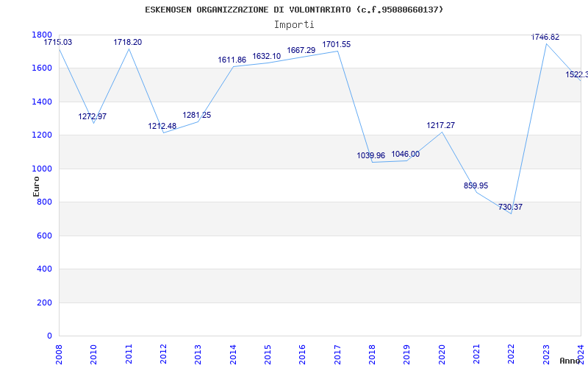Click the 2015 year axis label

pyautogui.click(x=268, y=355)
